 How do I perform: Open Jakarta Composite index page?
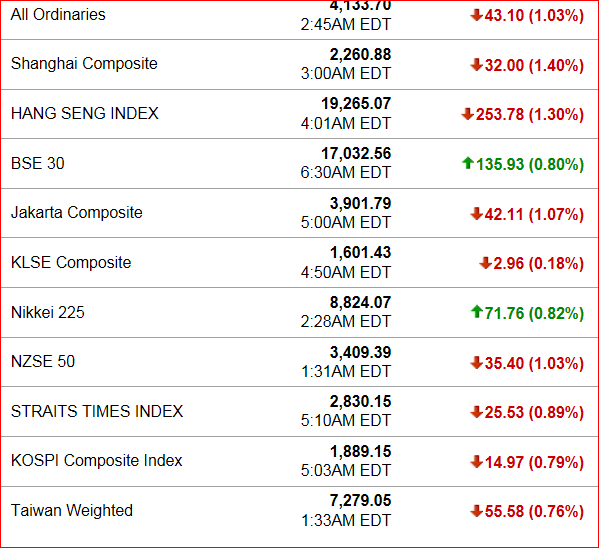pos(76,212)
